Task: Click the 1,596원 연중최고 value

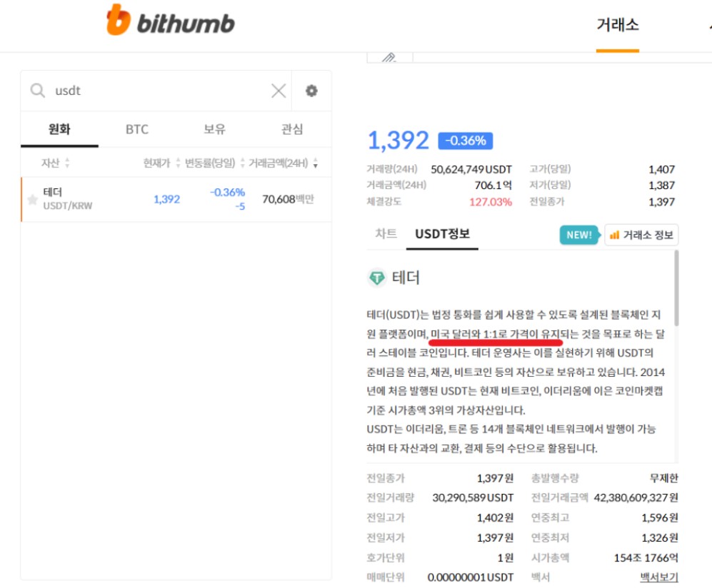Action: point(660,517)
